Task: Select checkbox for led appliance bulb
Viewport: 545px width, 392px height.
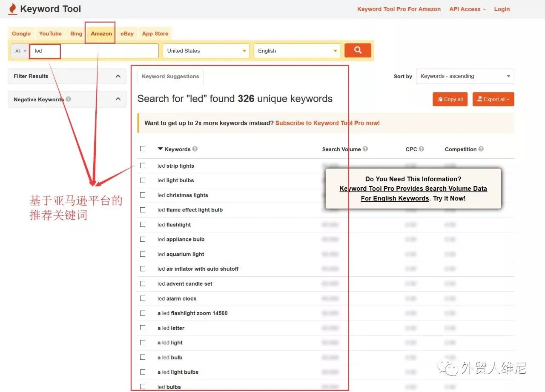Action: coord(143,239)
